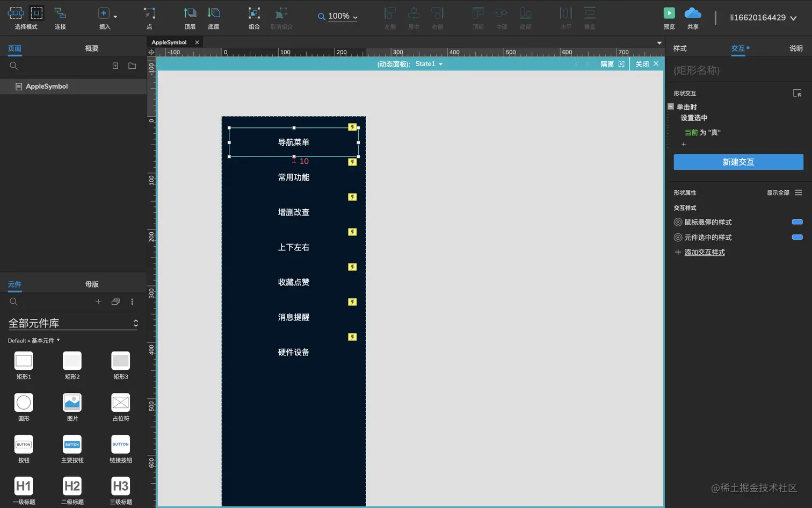Select the 常用功能 menu item on canvas
This screenshot has height=508, width=812.
point(294,177)
